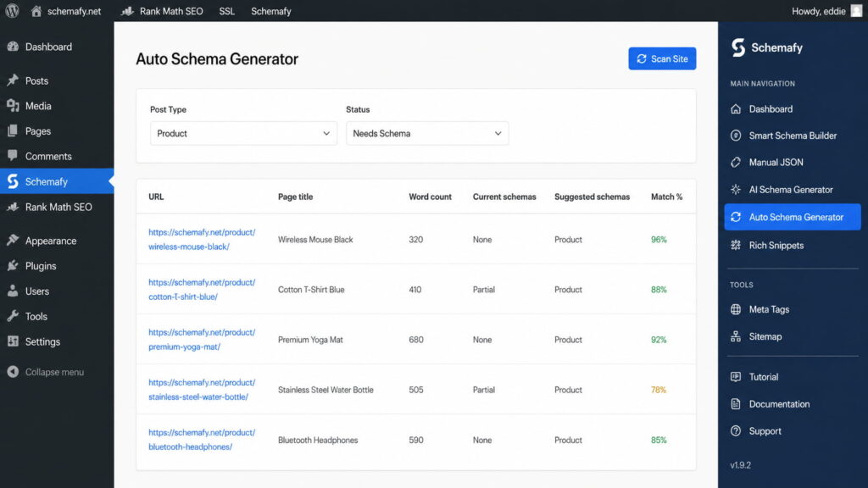Image resolution: width=868 pixels, height=488 pixels.
Task: Click the Bluetooth Headphones page title
Action: [318, 440]
